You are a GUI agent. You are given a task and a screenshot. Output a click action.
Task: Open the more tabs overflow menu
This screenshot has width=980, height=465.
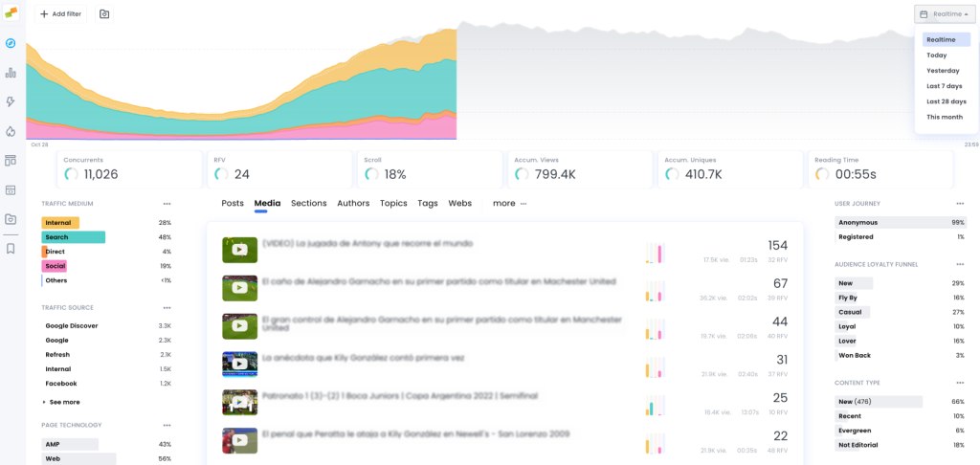[509, 203]
